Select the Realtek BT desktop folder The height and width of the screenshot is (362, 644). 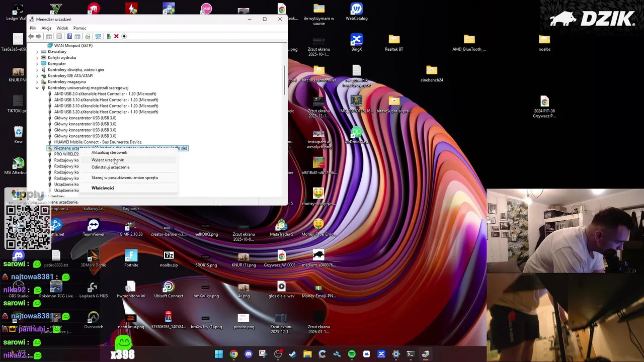click(x=394, y=43)
